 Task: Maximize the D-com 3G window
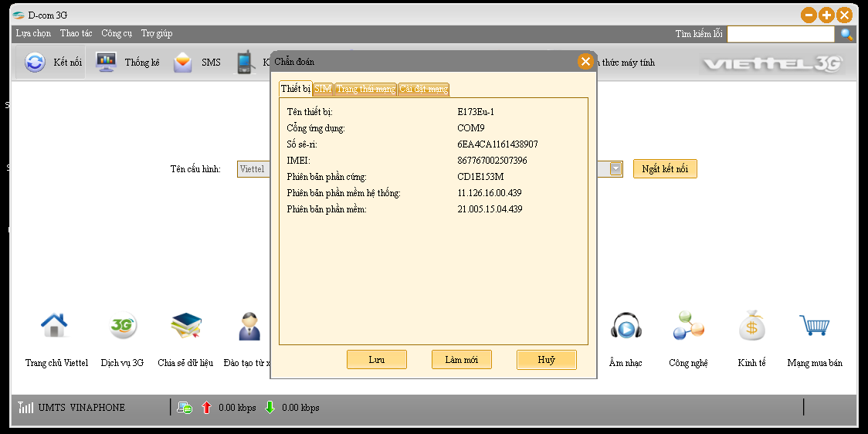click(826, 15)
